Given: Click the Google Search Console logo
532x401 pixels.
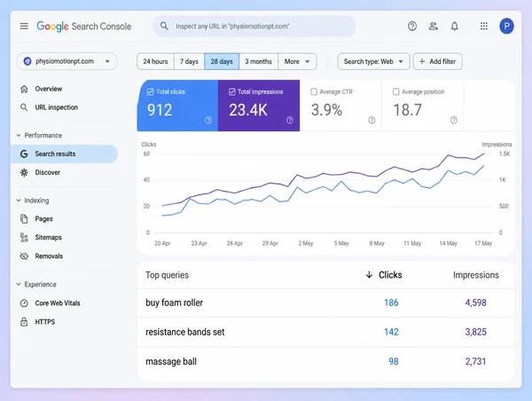Looking at the screenshot, I should (x=84, y=26).
